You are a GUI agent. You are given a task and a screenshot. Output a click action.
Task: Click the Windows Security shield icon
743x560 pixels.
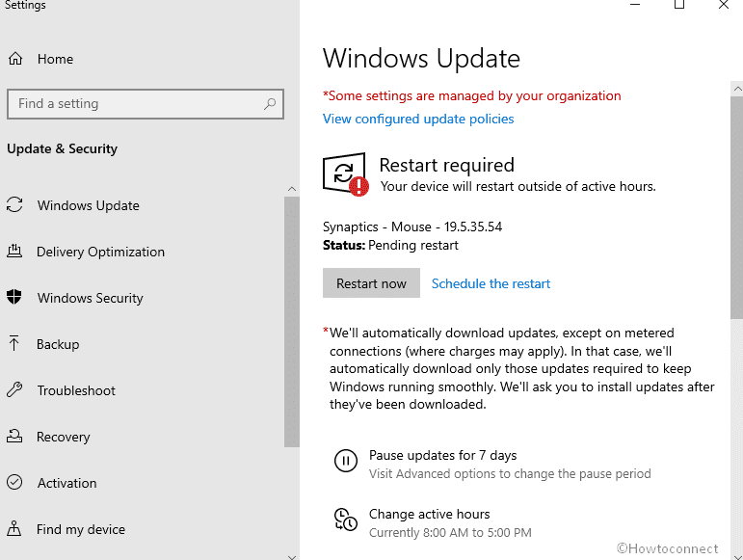click(14, 298)
